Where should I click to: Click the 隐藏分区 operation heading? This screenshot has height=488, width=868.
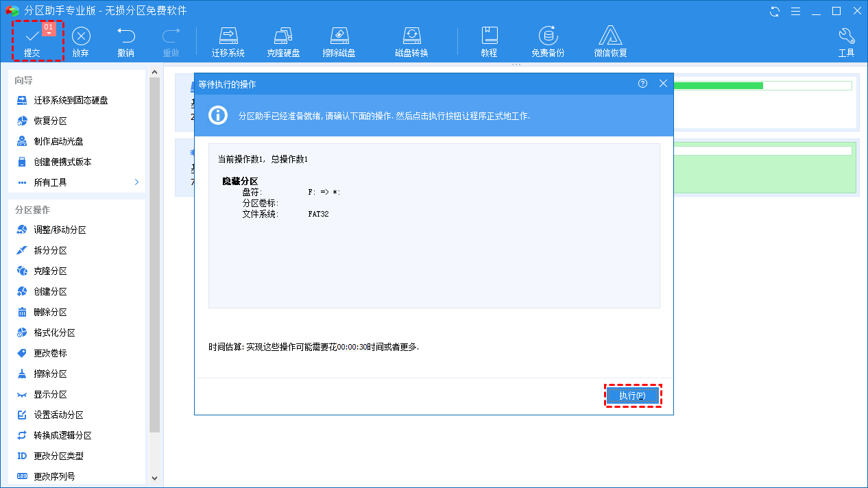click(240, 181)
